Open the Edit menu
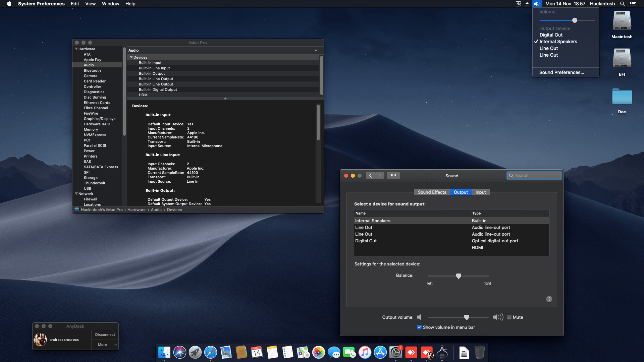 pyautogui.click(x=75, y=4)
